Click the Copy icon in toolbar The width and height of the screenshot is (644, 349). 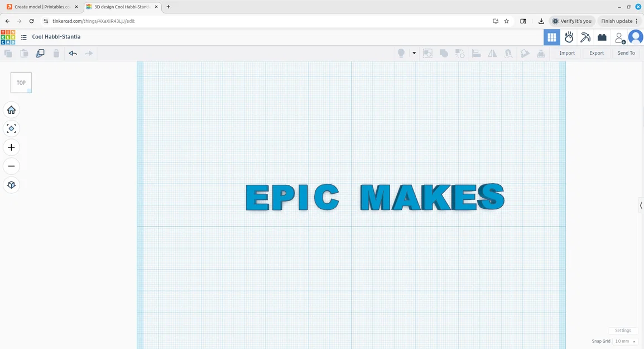click(8, 54)
